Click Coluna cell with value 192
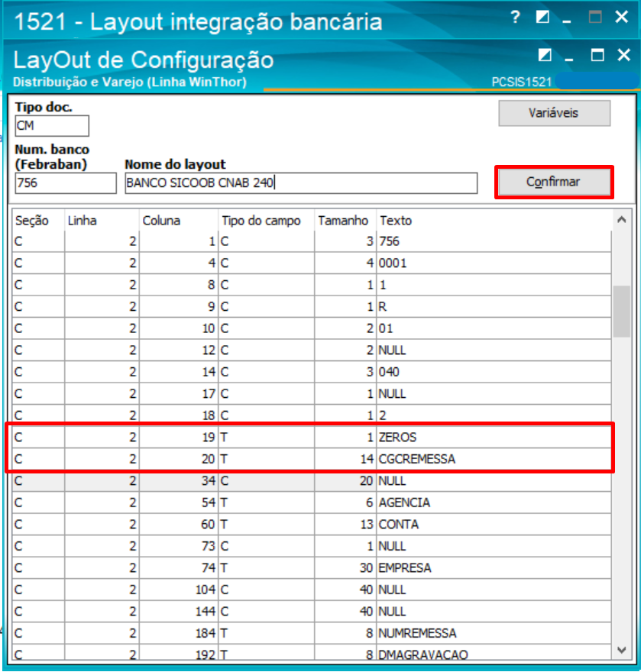Viewport: 641px width, 672px height. (178, 654)
